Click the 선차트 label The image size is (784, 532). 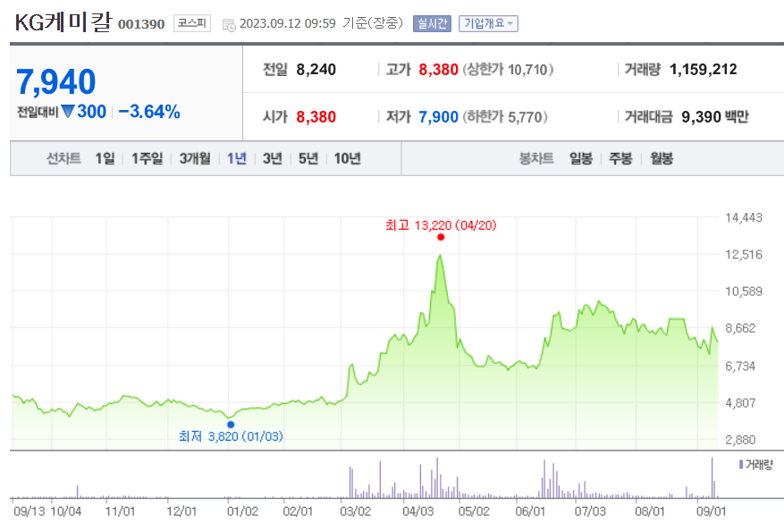63,158
